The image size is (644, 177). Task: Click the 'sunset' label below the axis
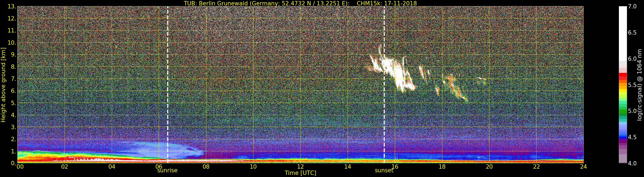[x=384, y=171]
